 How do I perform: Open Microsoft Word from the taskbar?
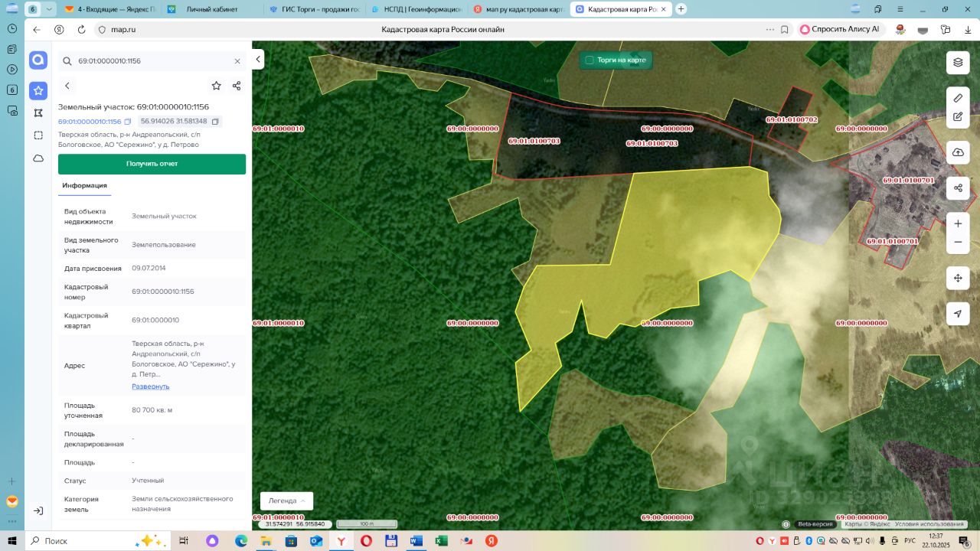click(416, 540)
